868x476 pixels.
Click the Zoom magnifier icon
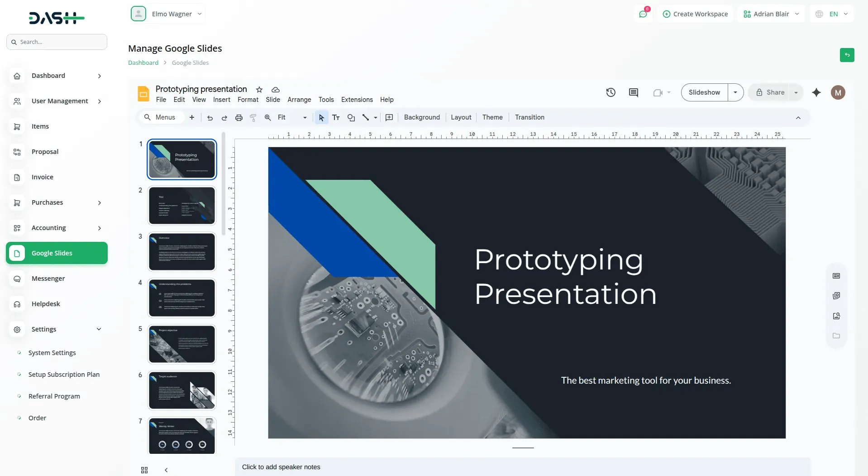pos(267,117)
